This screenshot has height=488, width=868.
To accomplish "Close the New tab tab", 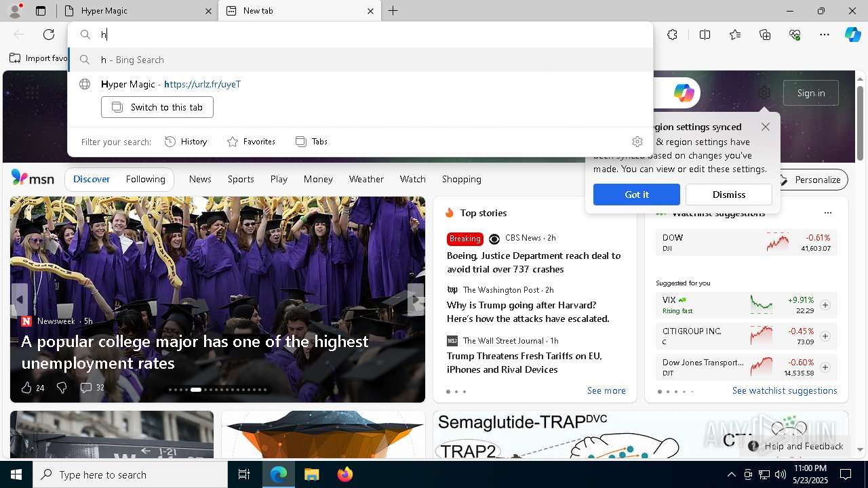I will pos(370,11).
